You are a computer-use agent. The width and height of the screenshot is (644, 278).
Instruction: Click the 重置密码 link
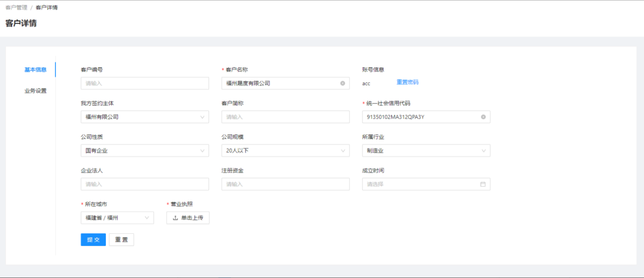coord(407,82)
